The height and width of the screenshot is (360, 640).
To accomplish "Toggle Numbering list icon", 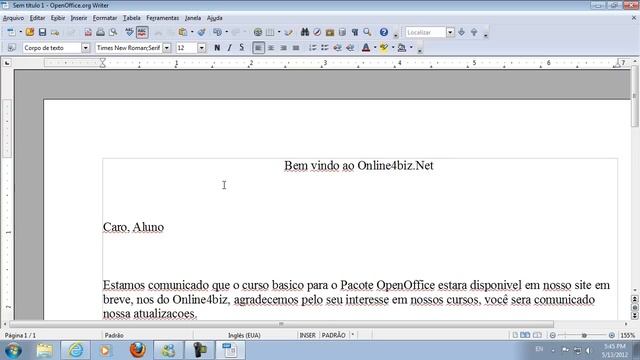I will [312, 48].
